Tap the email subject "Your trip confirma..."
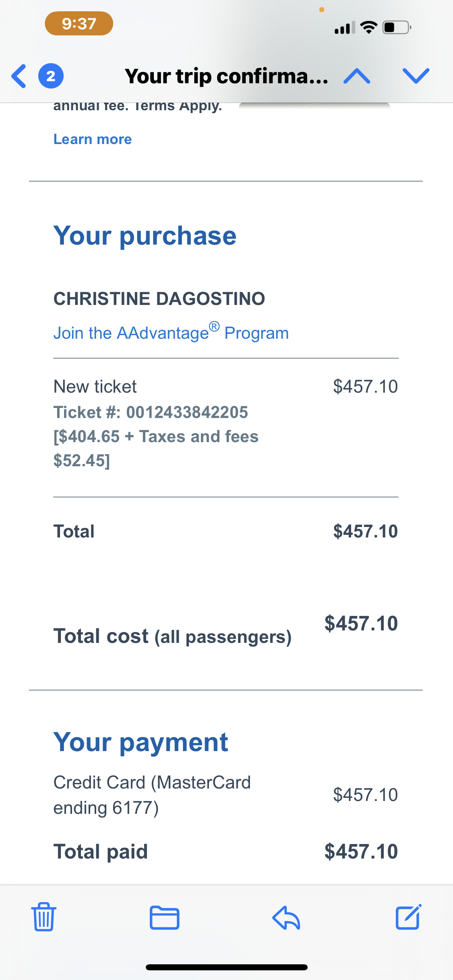453x980 pixels. click(226, 76)
